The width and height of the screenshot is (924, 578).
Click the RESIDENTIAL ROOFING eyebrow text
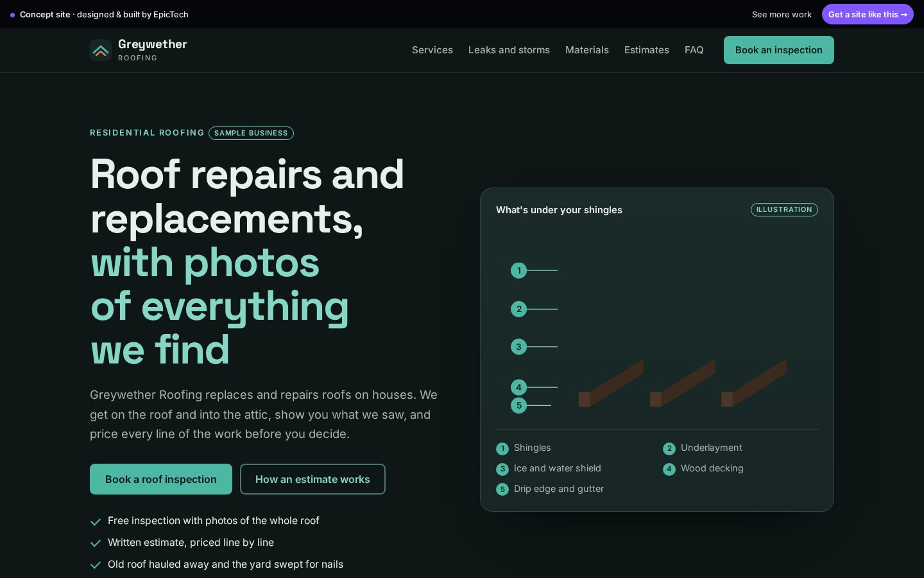point(147,133)
